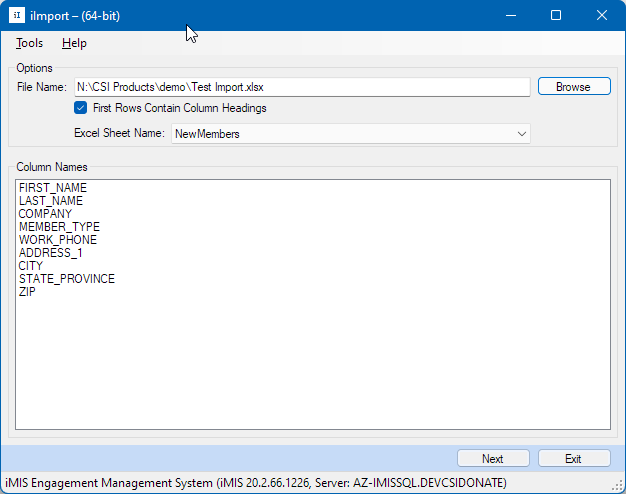This screenshot has height=494, width=626.
Task: Select FIRST_NAME in the column list
Action: click(x=53, y=188)
